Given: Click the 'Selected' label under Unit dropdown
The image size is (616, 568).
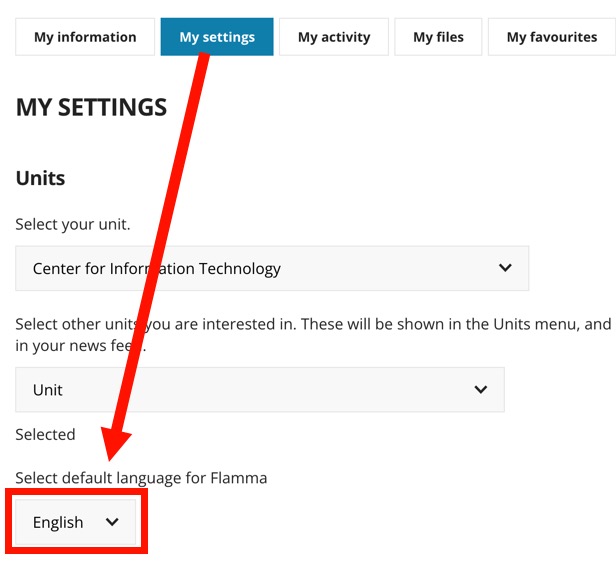Looking at the screenshot, I should [45, 434].
